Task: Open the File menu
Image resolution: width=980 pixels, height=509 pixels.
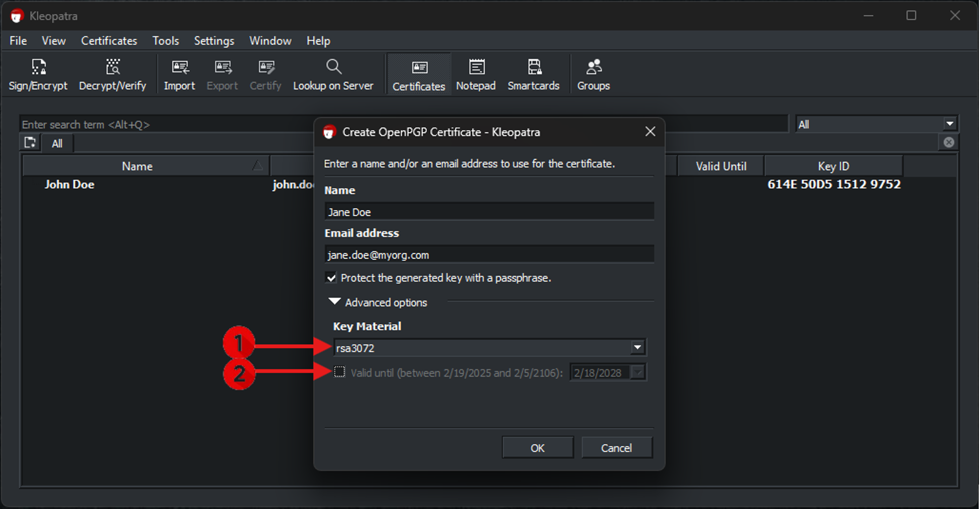Action: [18, 41]
